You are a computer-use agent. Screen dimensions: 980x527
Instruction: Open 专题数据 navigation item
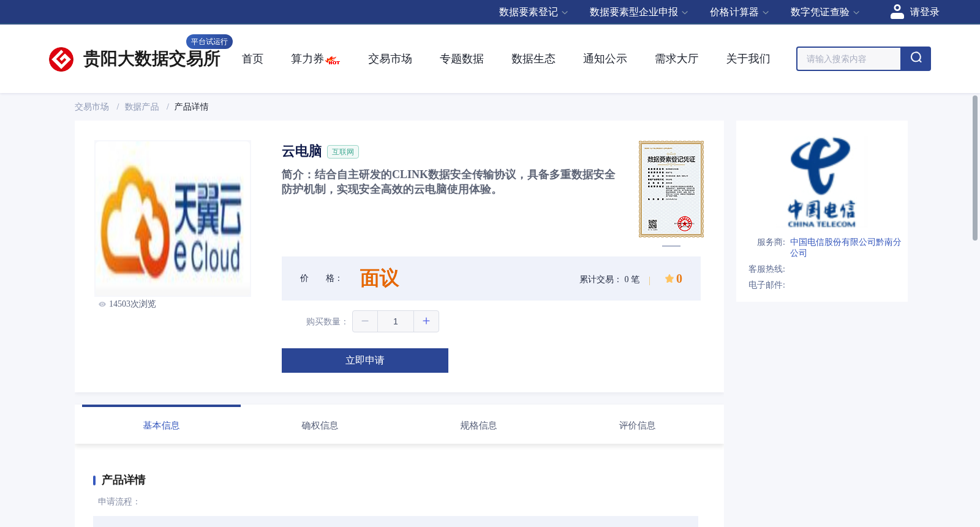coord(462,59)
